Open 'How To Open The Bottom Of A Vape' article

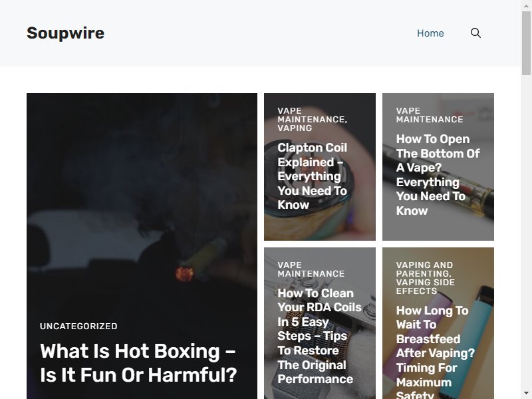[438, 175]
